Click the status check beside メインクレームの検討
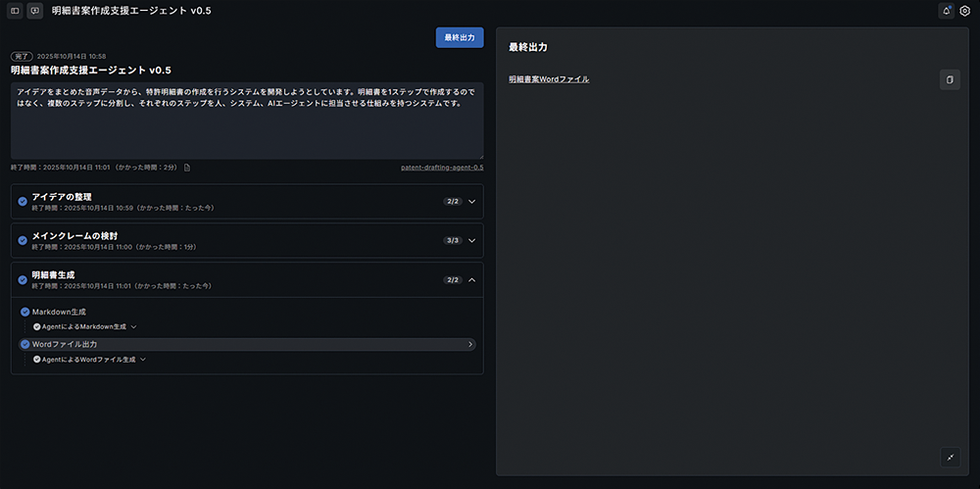 coord(23,240)
